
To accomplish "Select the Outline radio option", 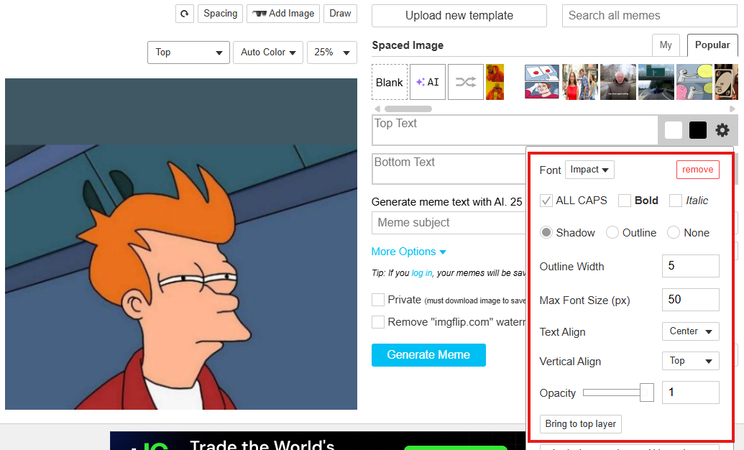I will tap(612, 233).
